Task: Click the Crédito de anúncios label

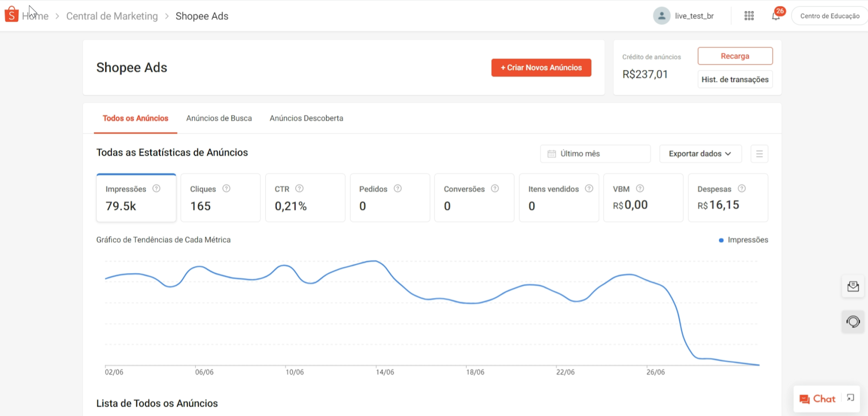Action: 652,57
